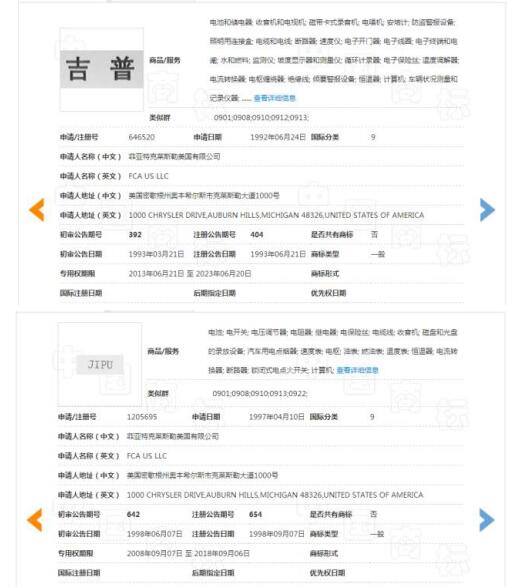513x587 pixels.
Task: Click Chinese applicant name in JIPU record
Action: [173, 436]
